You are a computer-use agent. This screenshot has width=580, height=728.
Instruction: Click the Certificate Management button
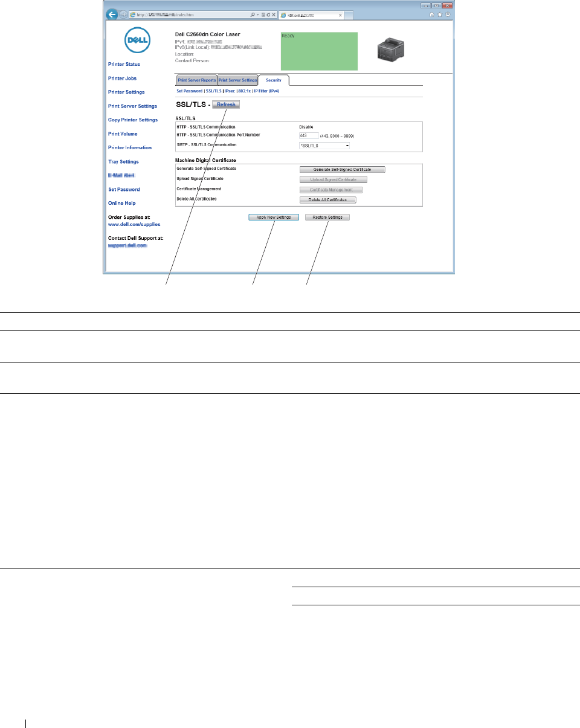click(x=331, y=190)
